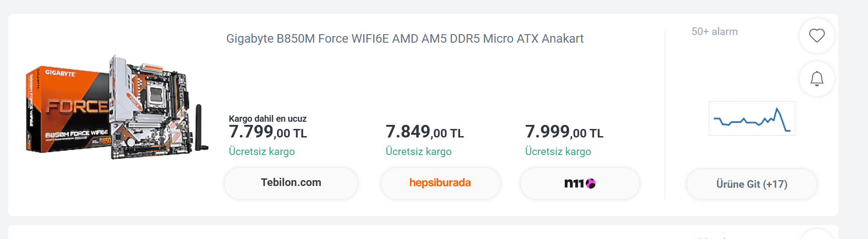Viewport: 868px width, 239px height.
Task: Open the Gigabyte B850M Force WIFI6E product title
Action: pyautogui.click(x=405, y=39)
